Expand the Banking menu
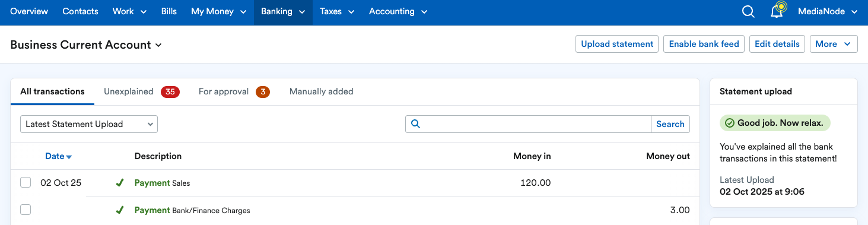The height and width of the screenshot is (225, 868). (x=283, y=11)
